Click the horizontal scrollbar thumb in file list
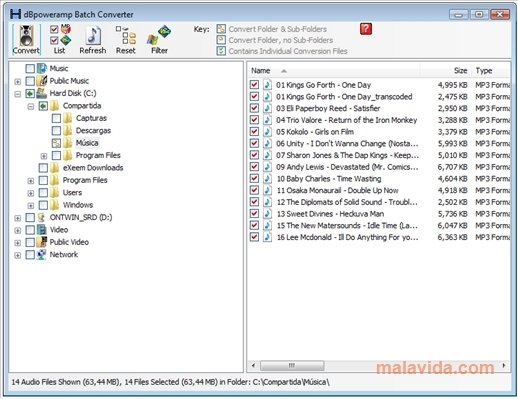Image resolution: width=518 pixels, height=399 pixels. [x=292, y=366]
